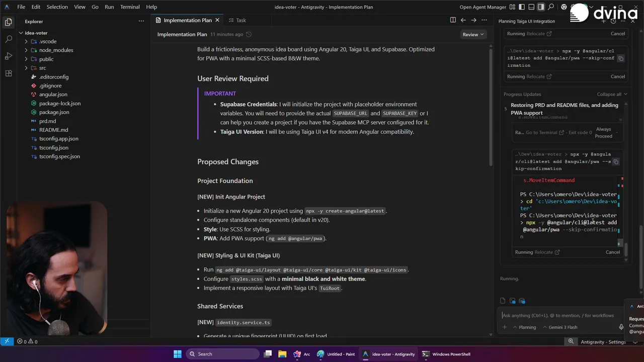Open the mentions database icon above chat input
This screenshot has width=644, height=362.
click(522, 301)
